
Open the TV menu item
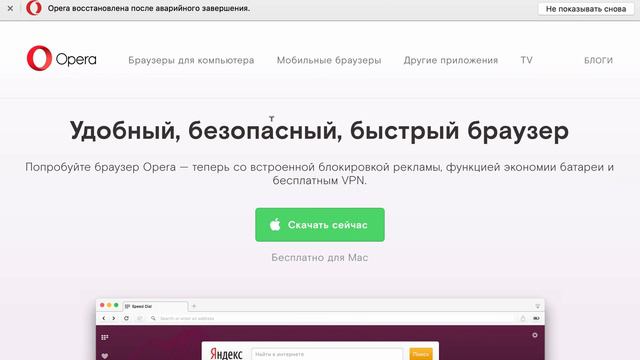pyautogui.click(x=526, y=60)
